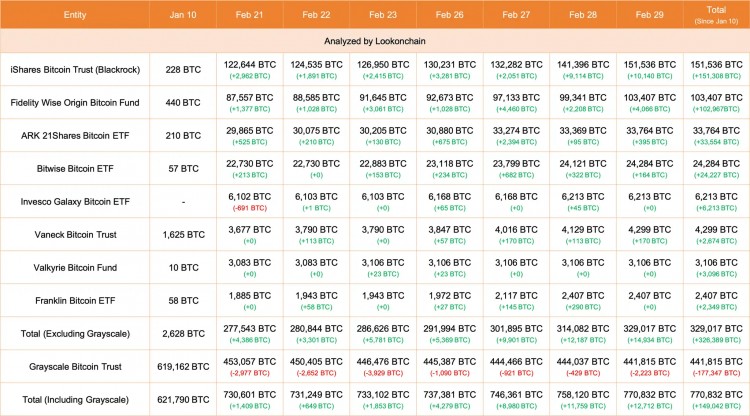Image resolution: width=750 pixels, height=416 pixels.
Task: Click Bitwise Bitcoin ETF row label
Action: pyautogui.click(x=75, y=168)
